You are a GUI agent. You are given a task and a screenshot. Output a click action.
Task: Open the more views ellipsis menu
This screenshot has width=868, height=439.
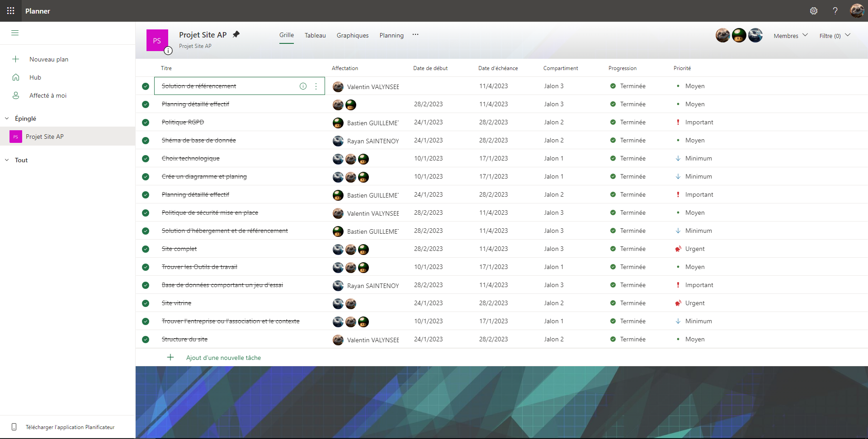point(415,35)
